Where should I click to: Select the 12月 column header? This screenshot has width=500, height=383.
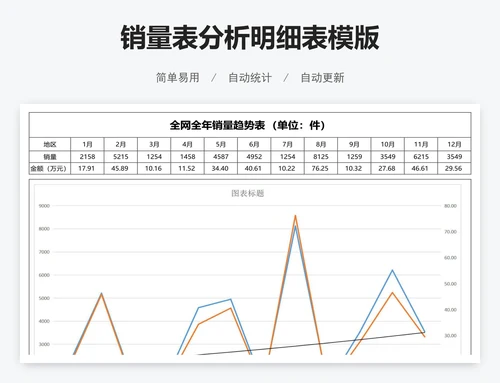pos(454,144)
